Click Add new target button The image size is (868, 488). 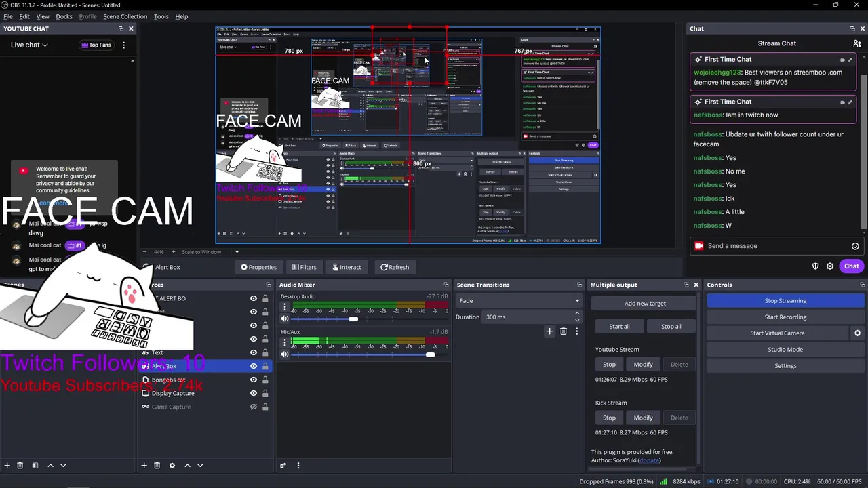[x=645, y=304]
